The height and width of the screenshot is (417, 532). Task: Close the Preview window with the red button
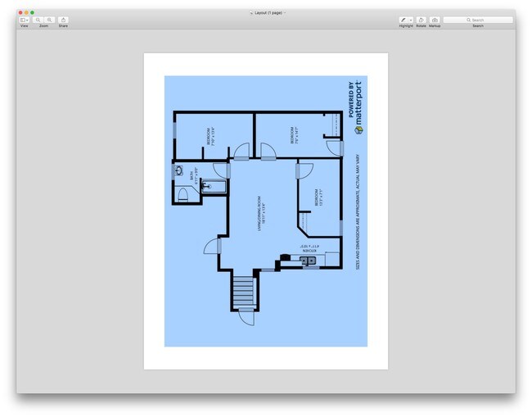pos(20,12)
